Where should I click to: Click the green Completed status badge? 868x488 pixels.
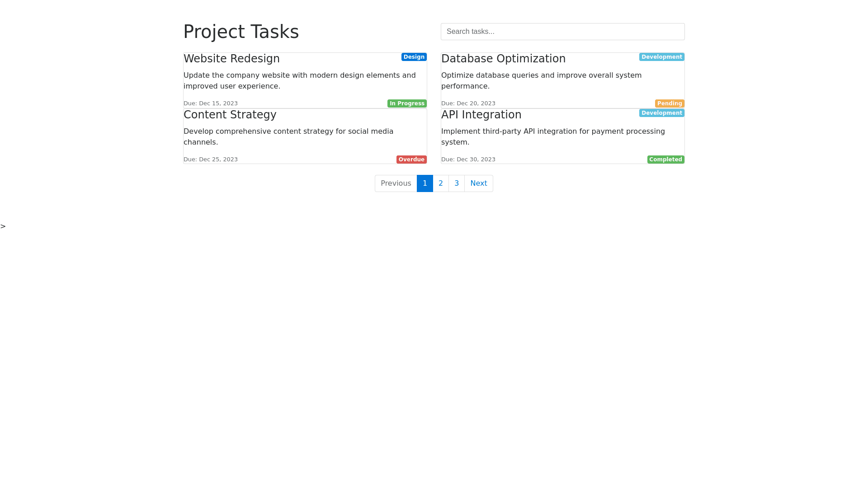pos(665,160)
